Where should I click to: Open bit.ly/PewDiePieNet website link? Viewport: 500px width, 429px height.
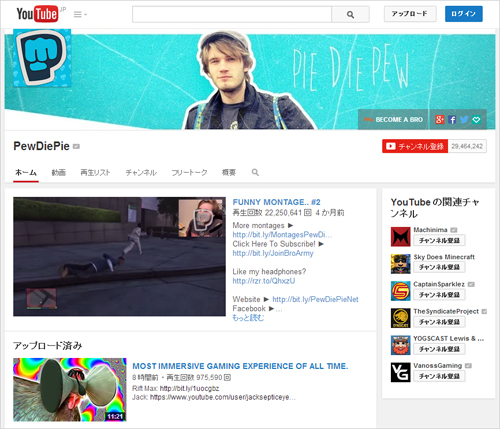pyautogui.click(x=315, y=299)
